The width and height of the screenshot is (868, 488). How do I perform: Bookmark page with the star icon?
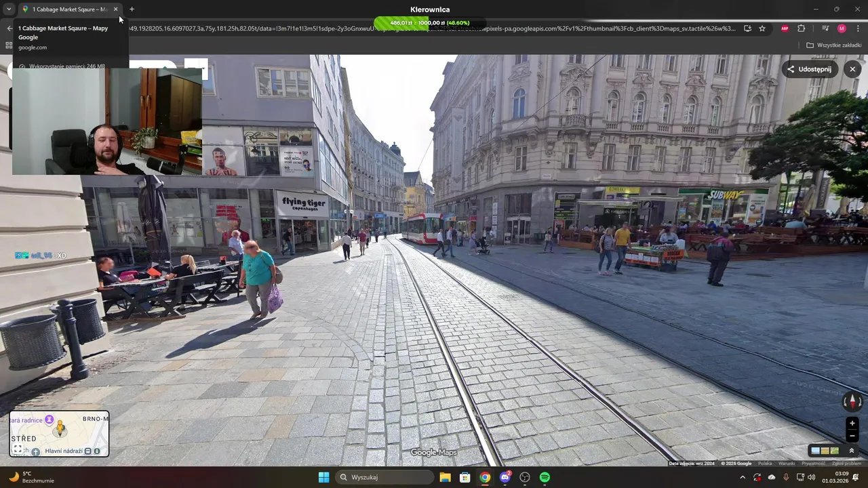pos(762,28)
